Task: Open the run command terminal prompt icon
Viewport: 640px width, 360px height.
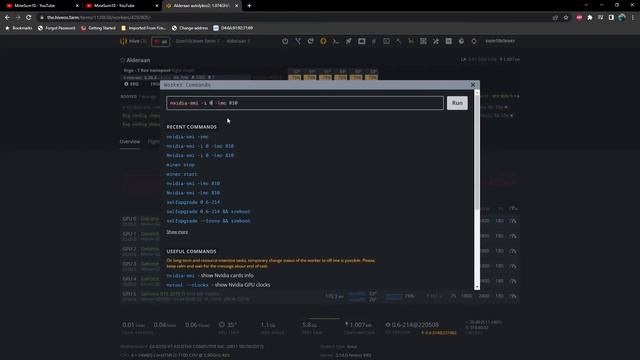Action: click(x=336, y=41)
